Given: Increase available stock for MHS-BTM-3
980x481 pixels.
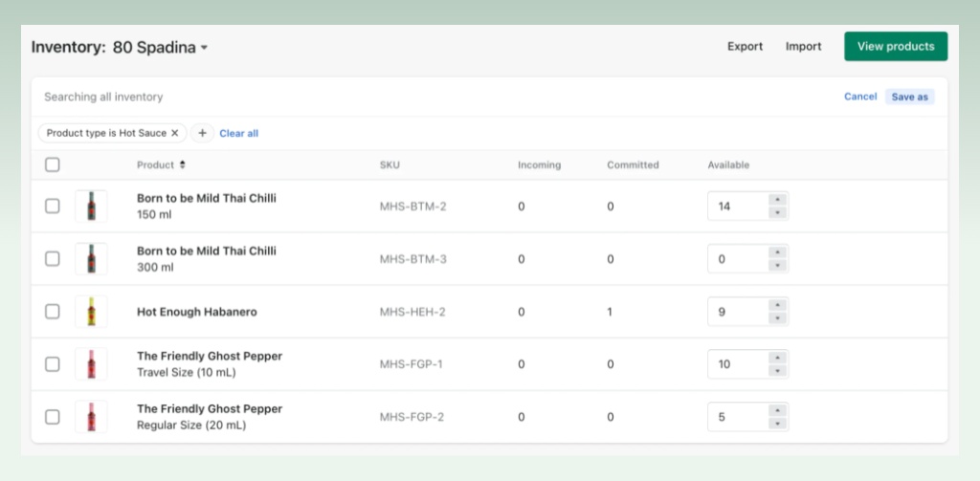Looking at the screenshot, I should [777, 251].
